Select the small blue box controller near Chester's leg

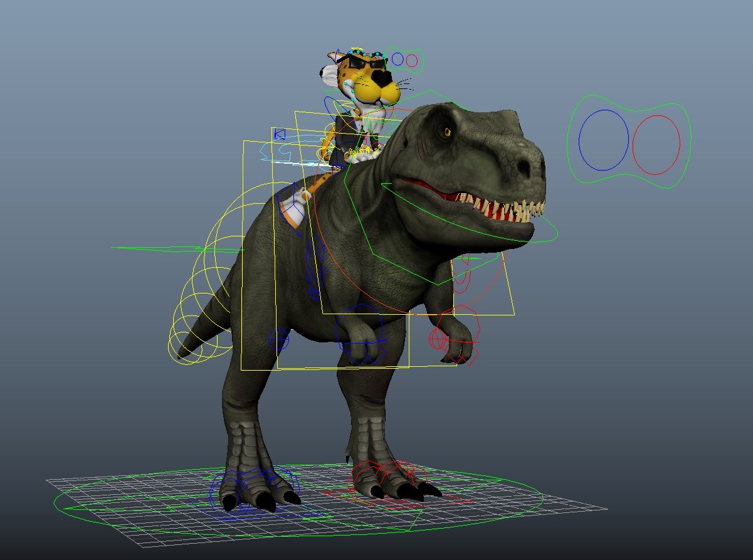pyautogui.click(x=280, y=134)
